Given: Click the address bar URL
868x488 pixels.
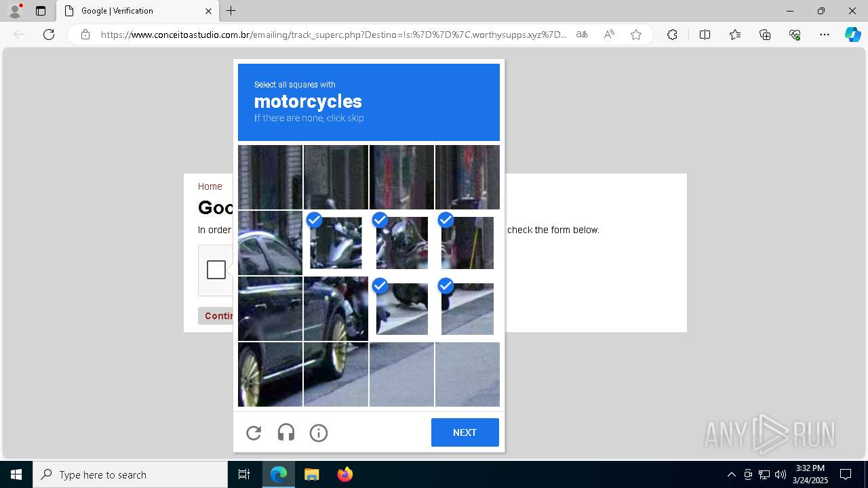Looking at the screenshot, I should point(334,35).
